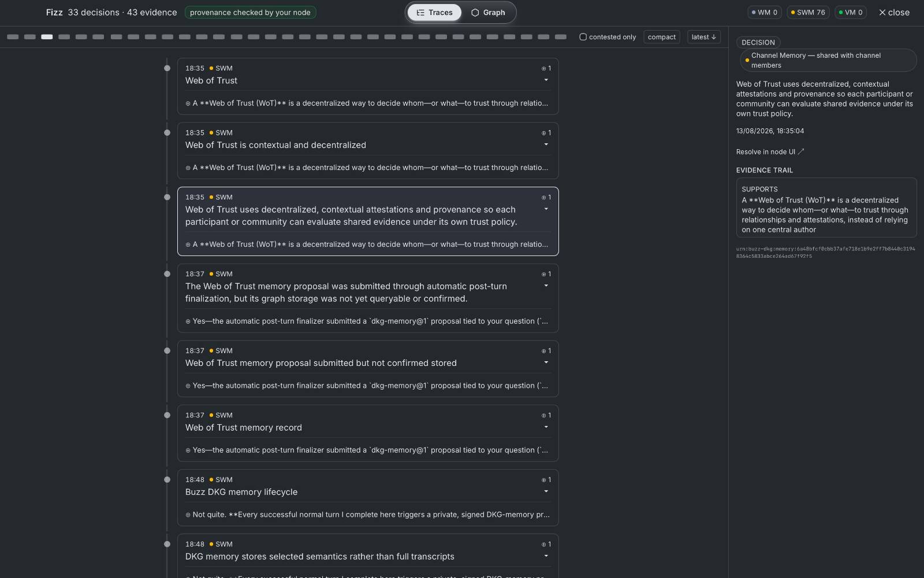The image size is (924, 578).
Task: Click evidence count on 'Buzz DKG memory lifecycle' card
Action: [546, 480]
